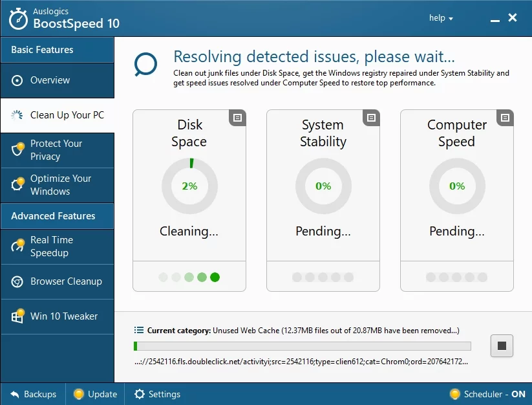Click the Protect Your Privacy shield icon
The height and width of the screenshot is (405, 532).
click(17, 150)
